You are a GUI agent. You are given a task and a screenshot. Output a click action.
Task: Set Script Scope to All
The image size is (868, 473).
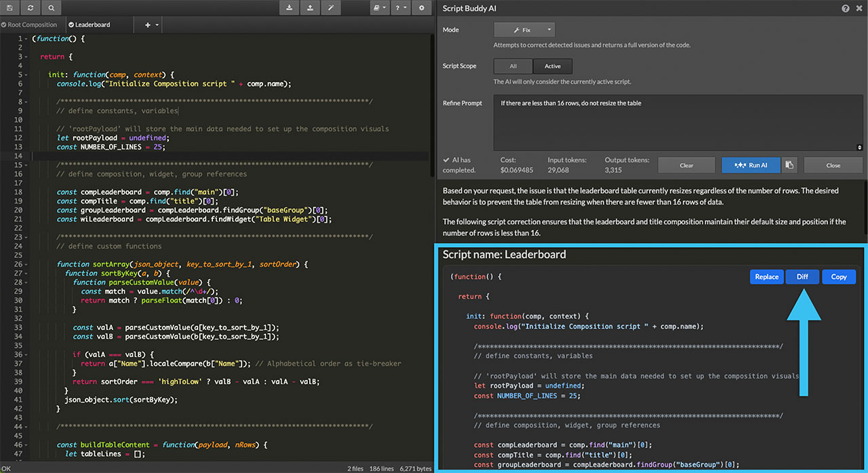tap(513, 66)
